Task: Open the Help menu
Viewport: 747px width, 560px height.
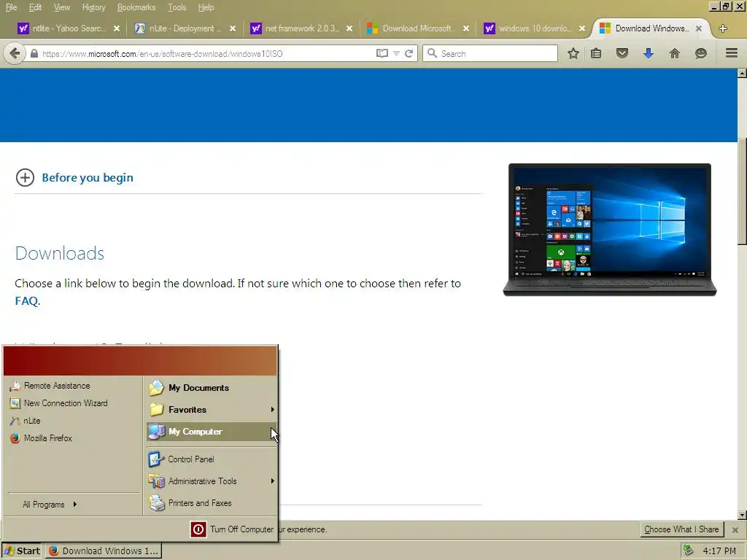Action: [x=206, y=7]
